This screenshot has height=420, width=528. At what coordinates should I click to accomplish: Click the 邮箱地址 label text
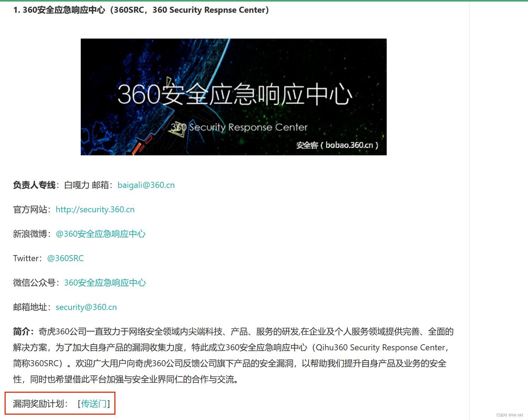coord(30,307)
